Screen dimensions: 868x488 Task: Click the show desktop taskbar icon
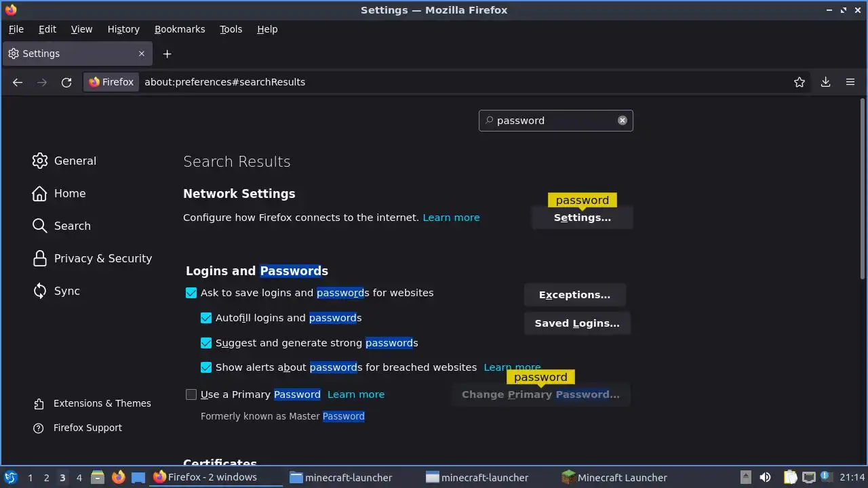[138, 477]
